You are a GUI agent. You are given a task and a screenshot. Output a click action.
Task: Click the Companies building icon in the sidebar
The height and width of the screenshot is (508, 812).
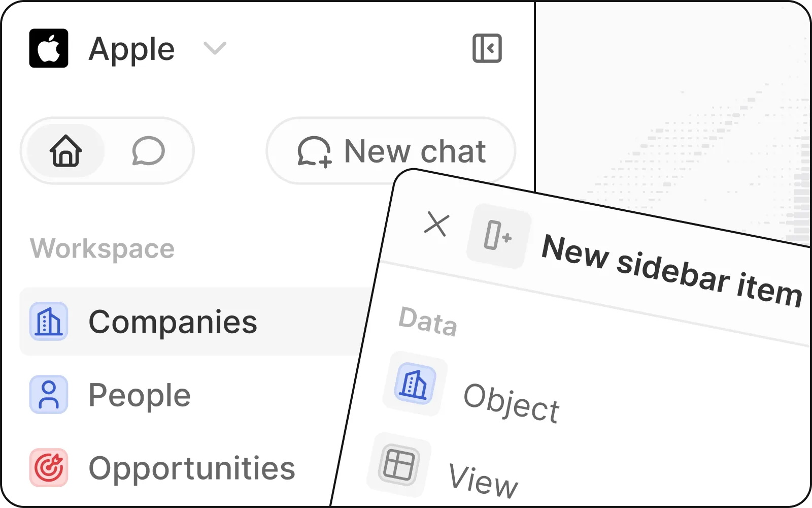pos(49,322)
